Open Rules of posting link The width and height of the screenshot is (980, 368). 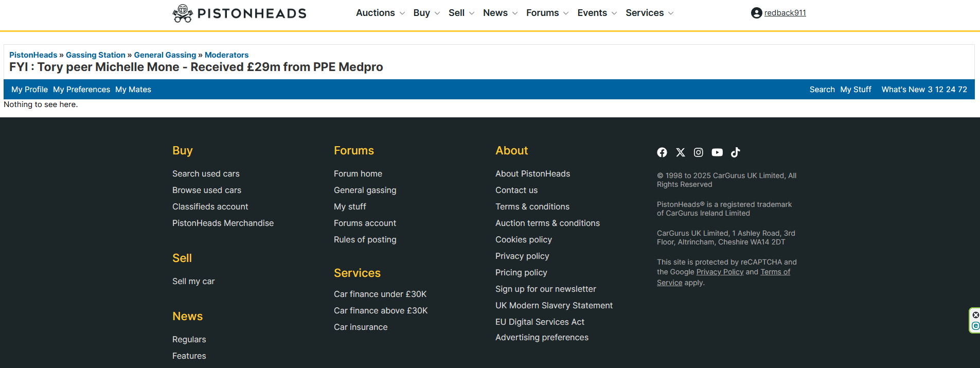tap(365, 240)
